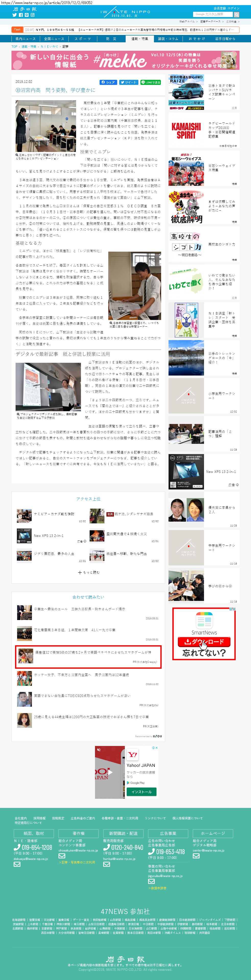Open the Twitter icon in the header
251x980 pixels.
point(15,15)
